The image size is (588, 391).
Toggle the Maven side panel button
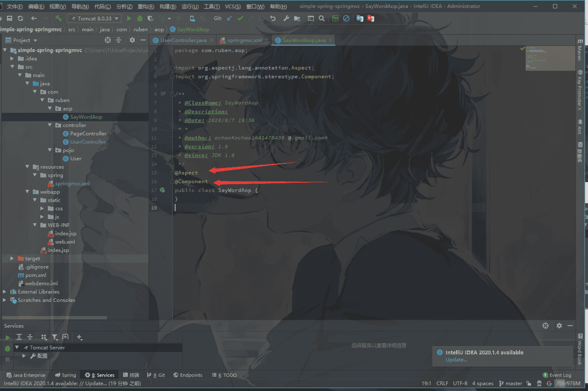[580, 52]
